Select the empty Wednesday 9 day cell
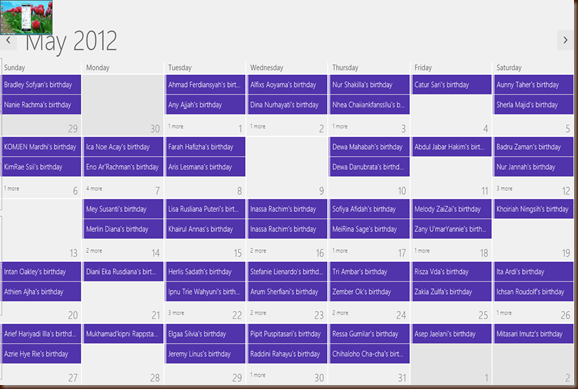The width and height of the screenshot is (578, 389). tap(287, 167)
